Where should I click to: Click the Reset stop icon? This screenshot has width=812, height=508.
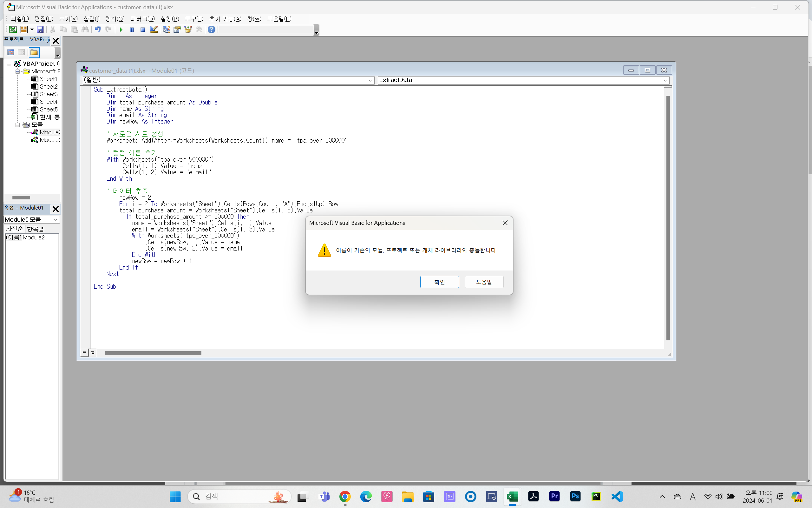143,30
